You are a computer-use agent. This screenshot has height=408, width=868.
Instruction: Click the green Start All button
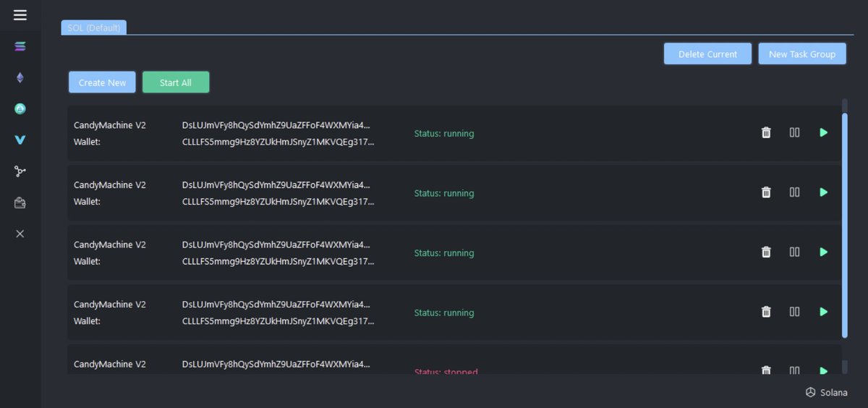176,82
